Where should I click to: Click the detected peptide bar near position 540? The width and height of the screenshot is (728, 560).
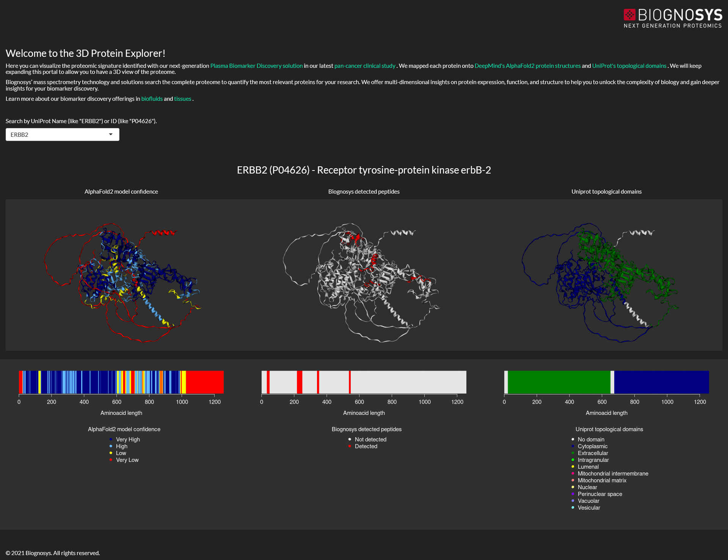pyautogui.click(x=350, y=382)
